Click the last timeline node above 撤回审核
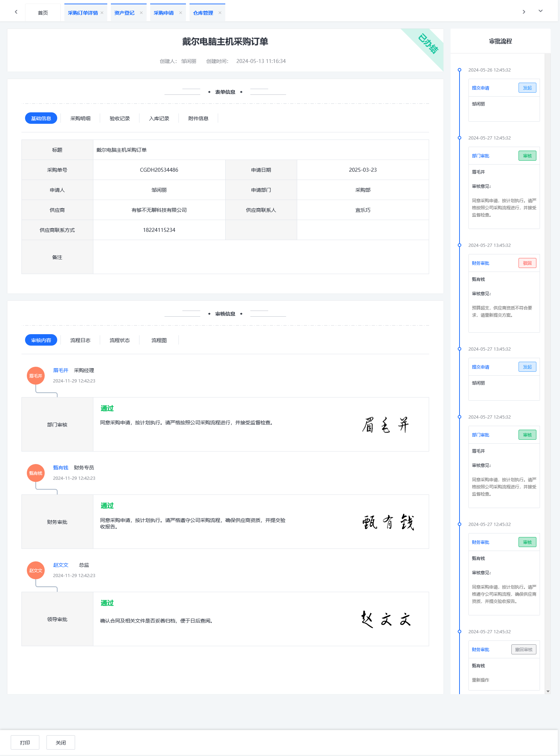This screenshot has height=756, width=560. point(460,631)
